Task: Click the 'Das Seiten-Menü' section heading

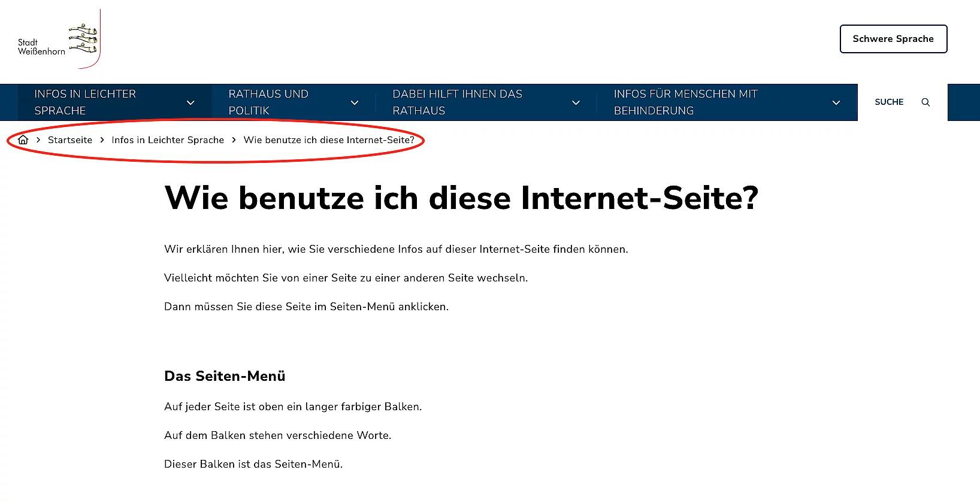Action: click(x=225, y=376)
